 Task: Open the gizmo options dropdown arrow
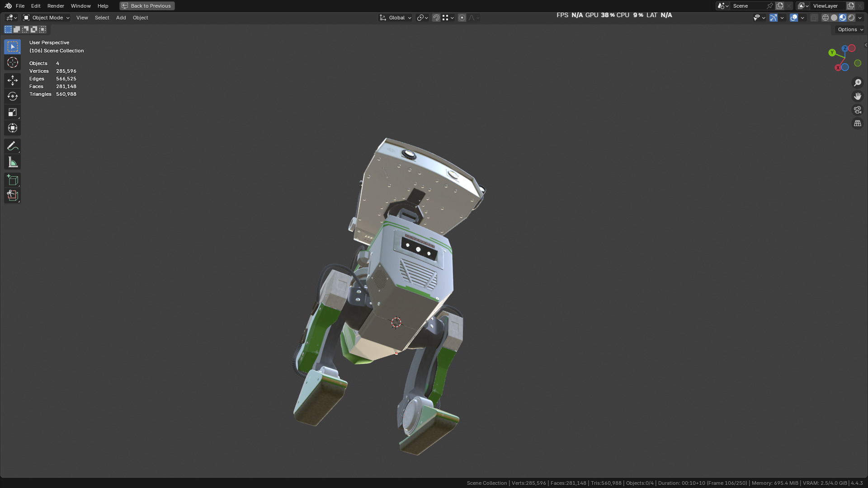click(782, 18)
